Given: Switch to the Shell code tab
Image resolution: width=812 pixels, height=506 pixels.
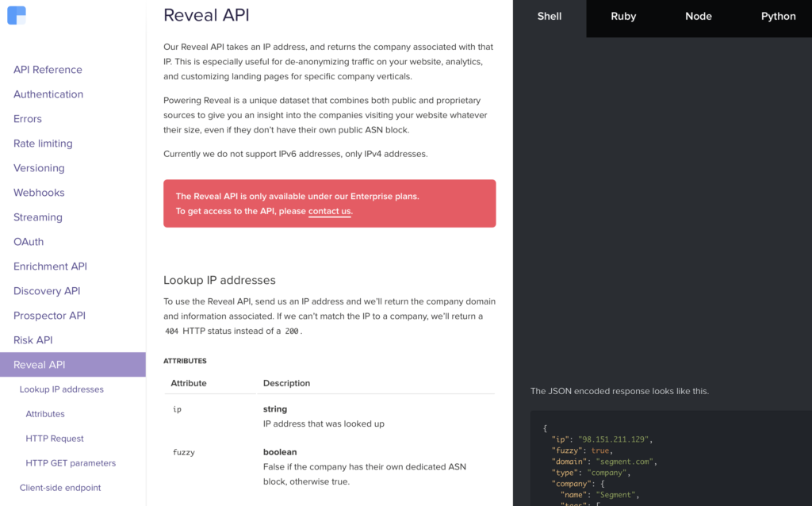Looking at the screenshot, I should pos(550,17).
